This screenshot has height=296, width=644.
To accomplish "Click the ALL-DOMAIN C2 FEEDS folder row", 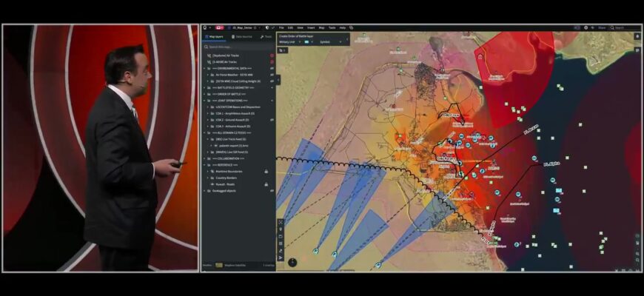I will point(238,132).
